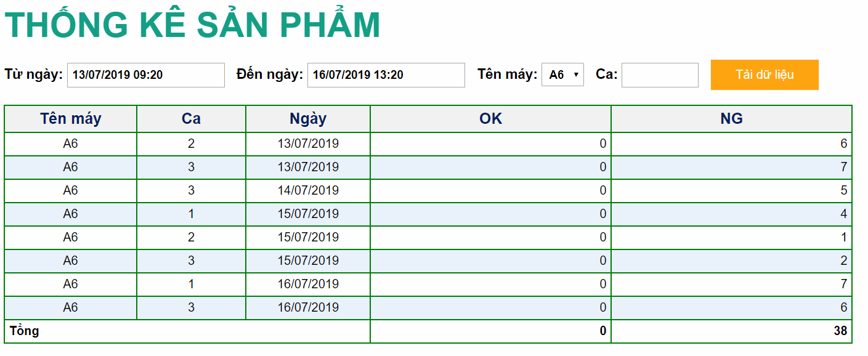The height and width of the screenshot is (356, 868).
Task: Click the 'OK' column header
Action: (x=490, y=119)
